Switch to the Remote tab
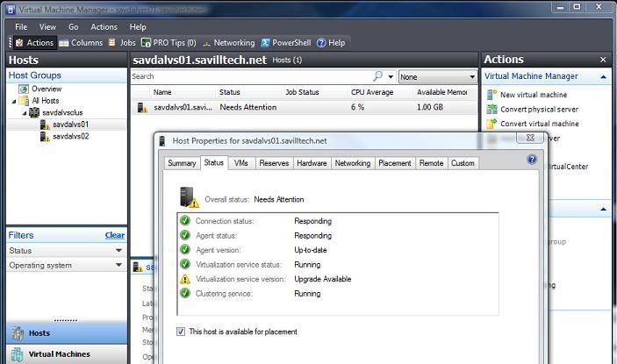This screenshot has width=617, height=364. (x=431, y=163)
